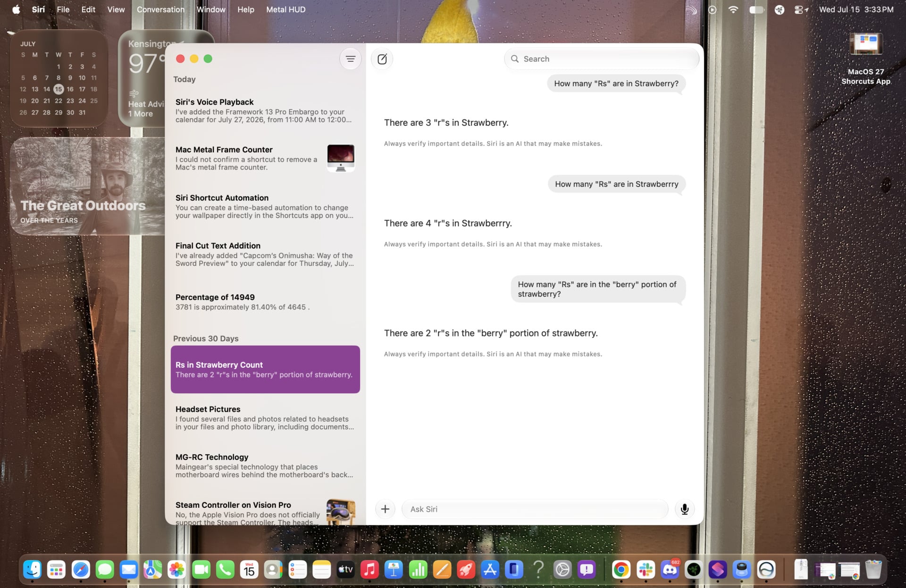906x588 pixels.
Task: Start a new Siri conversation with compose icon
Action: 382,59
